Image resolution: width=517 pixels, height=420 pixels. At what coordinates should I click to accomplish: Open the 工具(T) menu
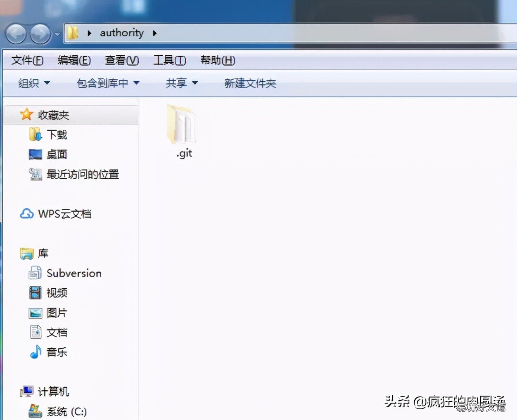(x=170, y=60)
